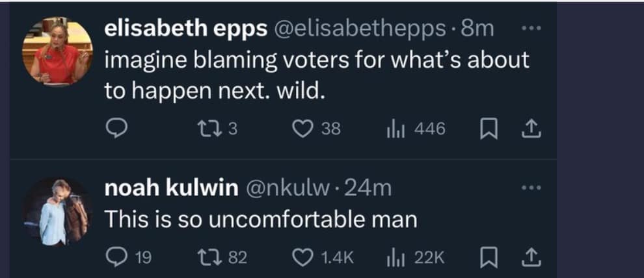View analytics for noah kulwin's tweet

[395, 258]
